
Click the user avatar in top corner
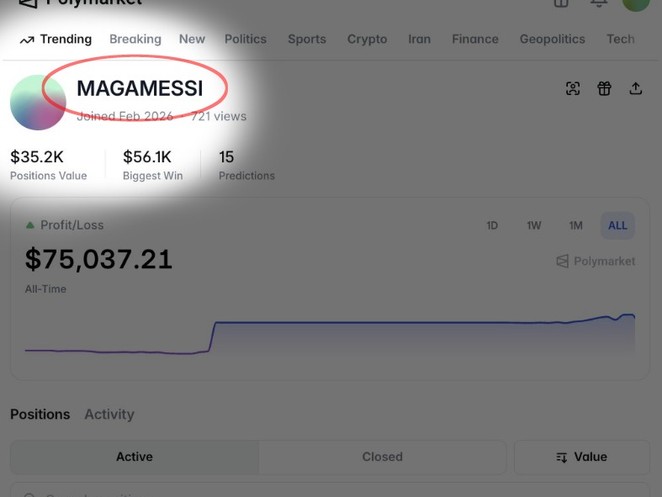click(x=636, y=3)
